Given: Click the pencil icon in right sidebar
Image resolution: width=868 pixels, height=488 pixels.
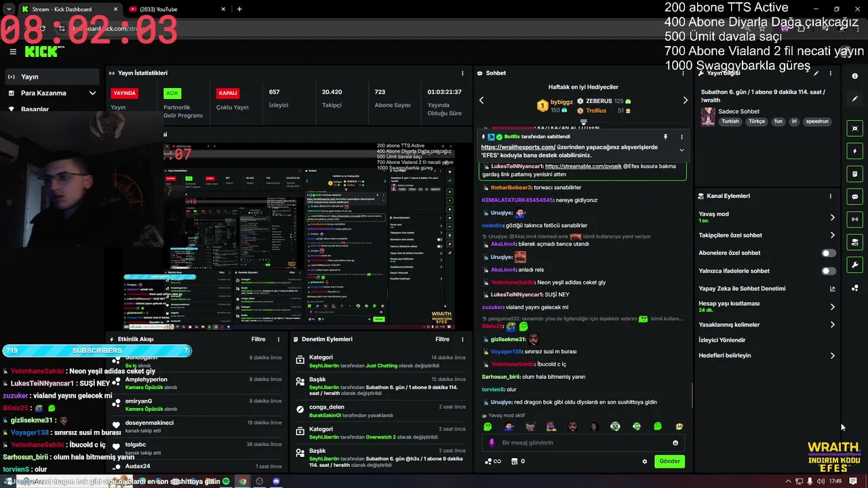Looking at the screenshot, I should (x=854, y=99).
